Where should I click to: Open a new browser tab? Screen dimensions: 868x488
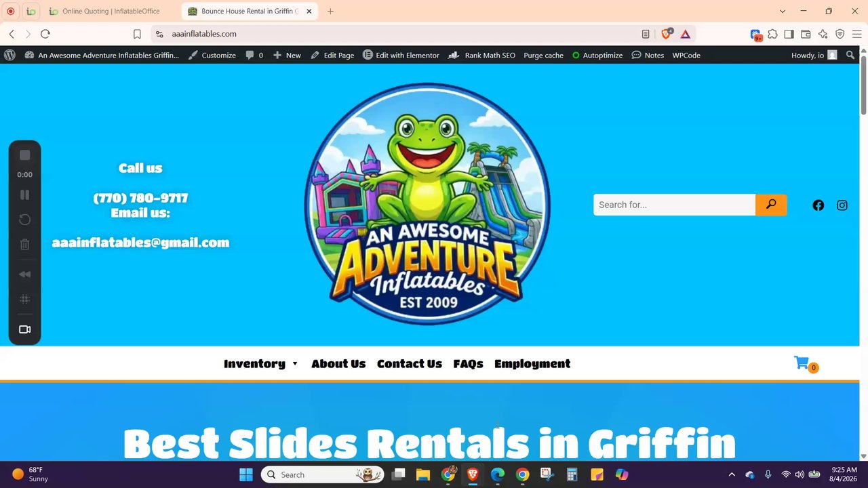[x=330, y=12]
